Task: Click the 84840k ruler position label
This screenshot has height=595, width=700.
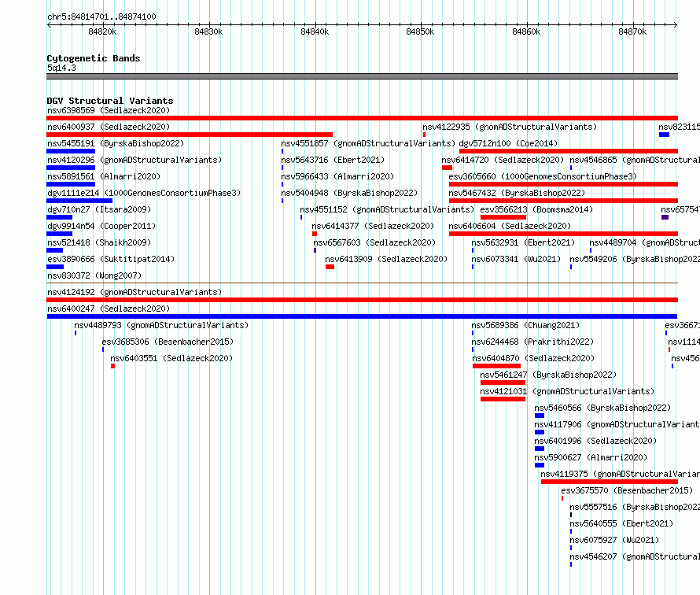Action: (315, 31)
